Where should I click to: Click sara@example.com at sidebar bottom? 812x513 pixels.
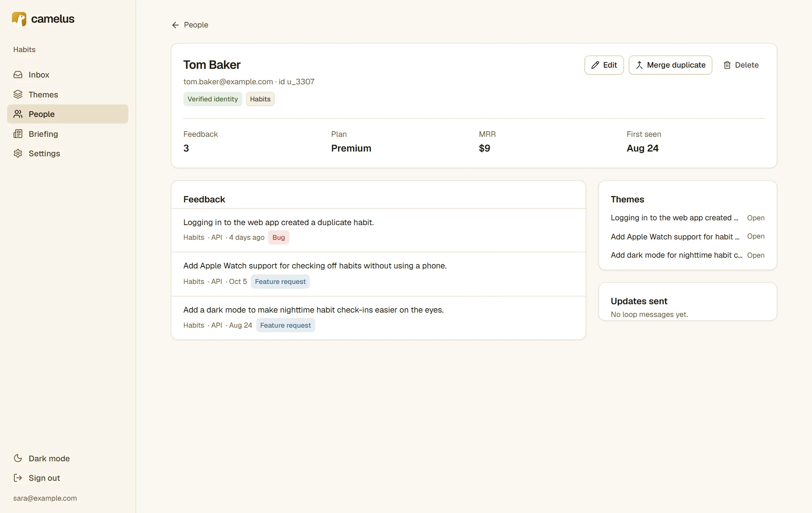[45, 498]
